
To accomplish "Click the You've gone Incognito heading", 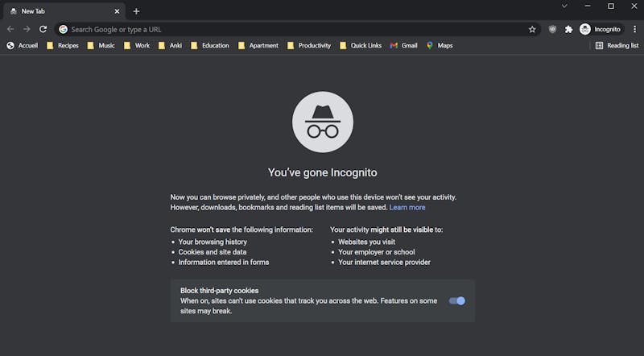I will click(x=323, y=172).
